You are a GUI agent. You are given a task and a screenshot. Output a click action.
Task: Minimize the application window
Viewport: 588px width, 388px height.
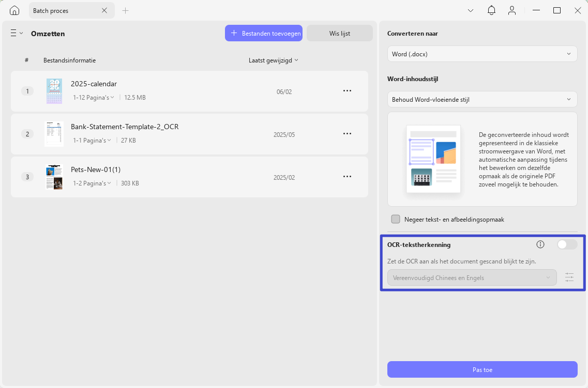pos(536,10)
